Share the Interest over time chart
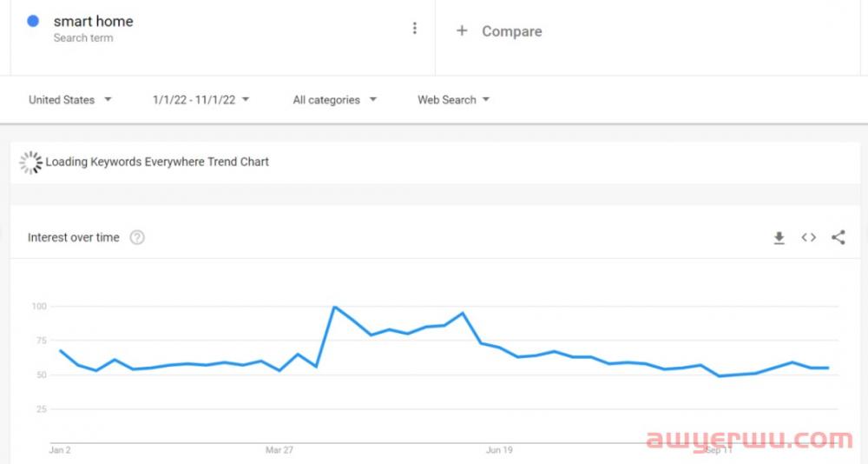The height and width of the screenshot is (464, 868). tap(838, 237)
